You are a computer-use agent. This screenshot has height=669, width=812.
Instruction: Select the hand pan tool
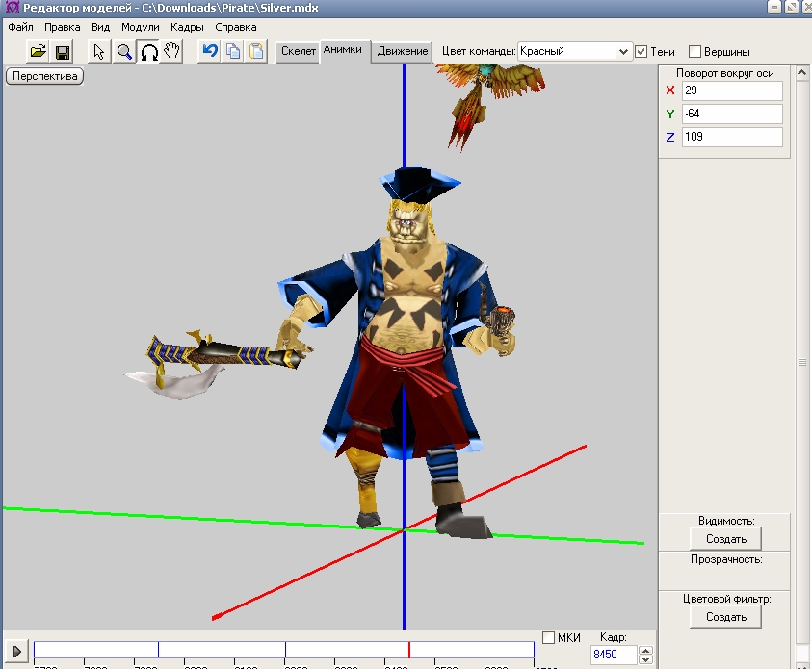click(171, 51)
